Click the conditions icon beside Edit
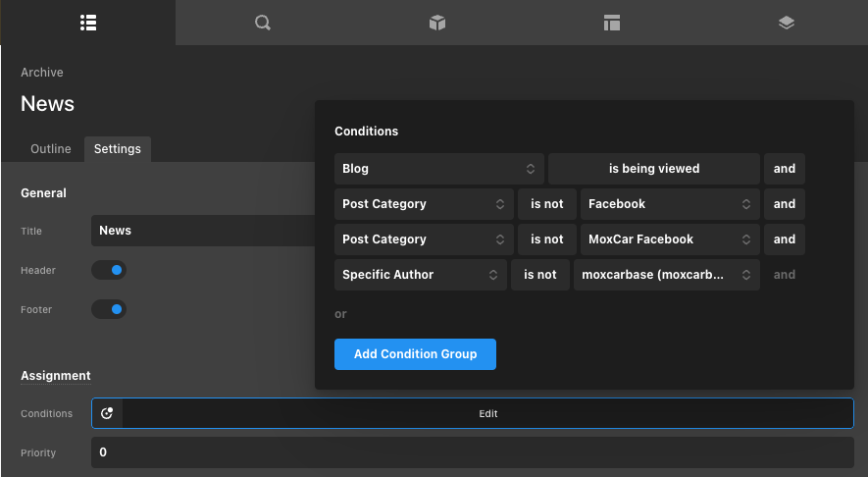 pos(107,413)
